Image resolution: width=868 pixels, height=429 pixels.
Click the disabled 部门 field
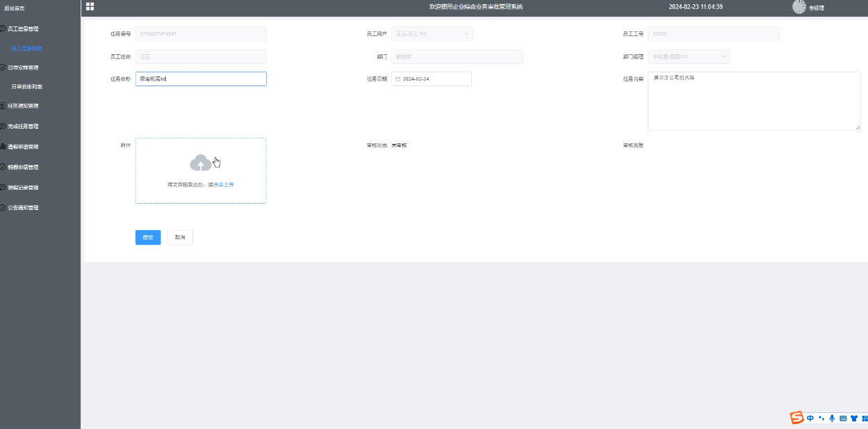pyautogui.click(x=457, y=57)
